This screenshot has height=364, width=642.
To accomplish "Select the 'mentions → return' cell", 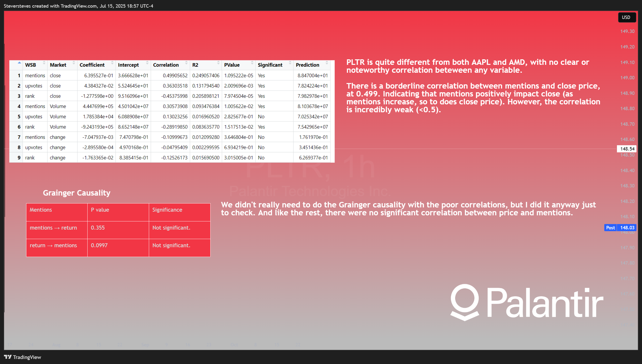I will tap(57, 230).
